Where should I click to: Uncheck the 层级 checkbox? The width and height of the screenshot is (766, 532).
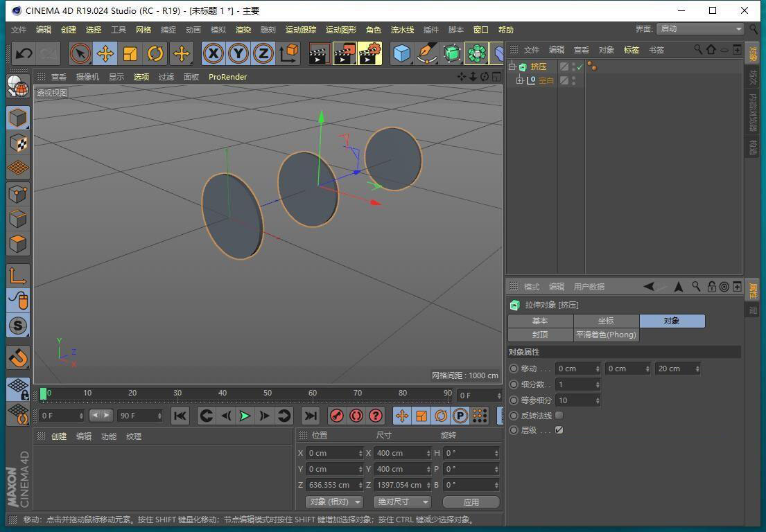(x=559, y=430)
